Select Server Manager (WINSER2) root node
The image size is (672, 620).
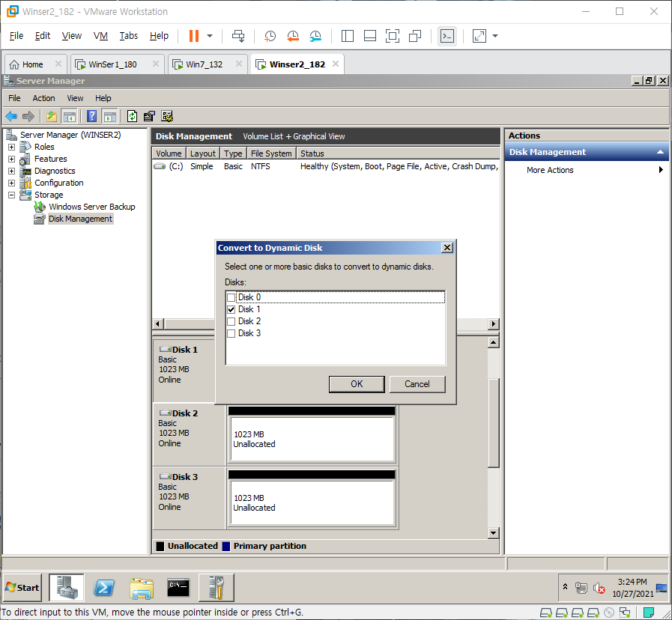click(70, 135)
